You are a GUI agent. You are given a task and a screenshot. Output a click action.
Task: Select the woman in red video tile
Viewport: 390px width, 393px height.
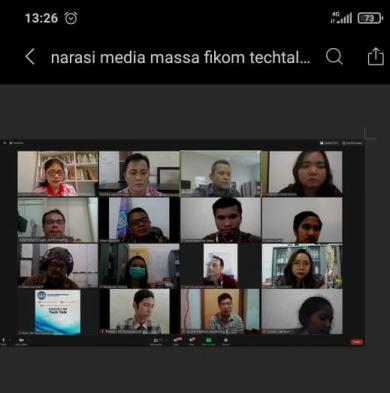click(58, 173)
